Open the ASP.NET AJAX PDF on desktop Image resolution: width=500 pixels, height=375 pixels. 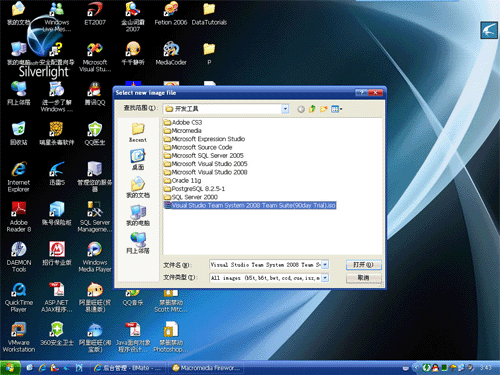(x=57, y=297)
